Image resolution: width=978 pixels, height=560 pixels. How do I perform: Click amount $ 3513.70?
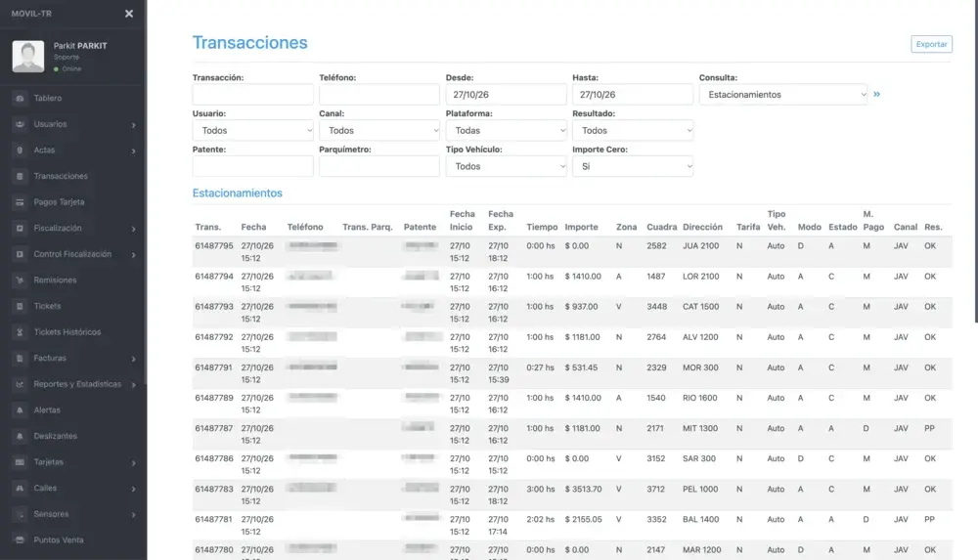(583, 489)
